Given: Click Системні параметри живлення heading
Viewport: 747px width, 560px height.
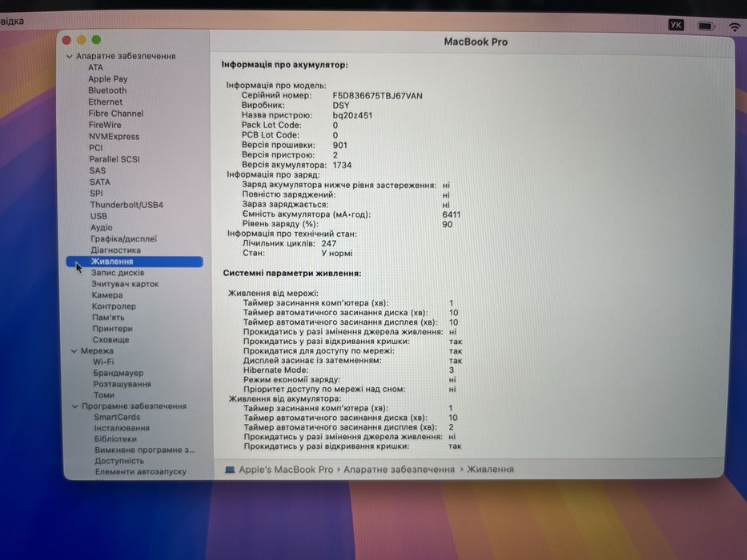Looking at the screenshot, I should [x=292, y=274].
